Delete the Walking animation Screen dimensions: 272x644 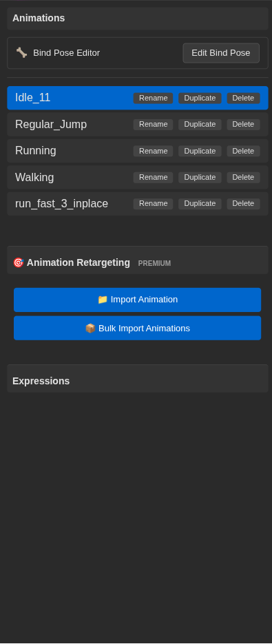[x=243, y=178]
